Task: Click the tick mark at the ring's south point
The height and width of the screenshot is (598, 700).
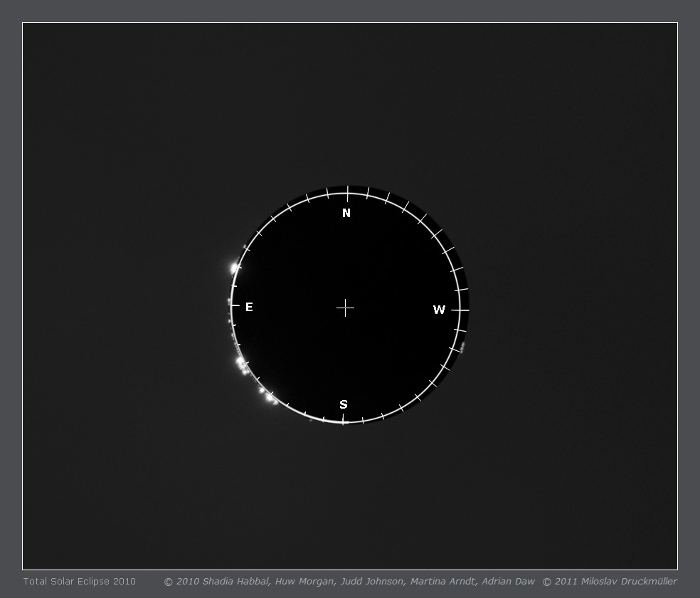Action: pyautogui.click(x=343, y=420)
